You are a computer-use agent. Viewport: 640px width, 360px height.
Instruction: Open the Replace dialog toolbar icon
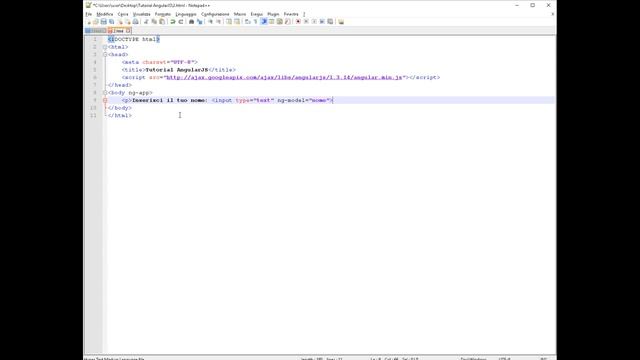[200, 22]
